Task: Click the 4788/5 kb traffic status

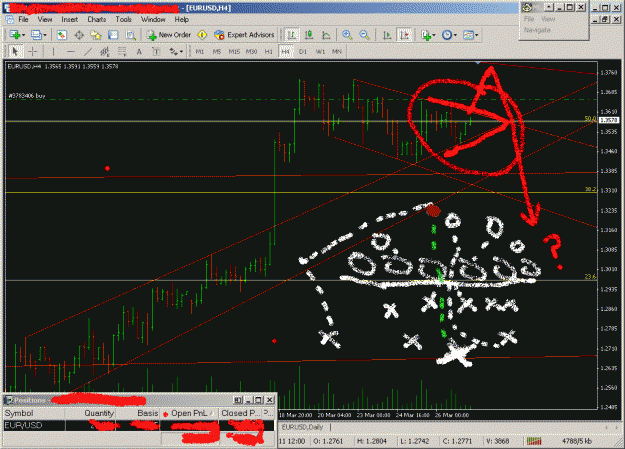Action: 577,441
